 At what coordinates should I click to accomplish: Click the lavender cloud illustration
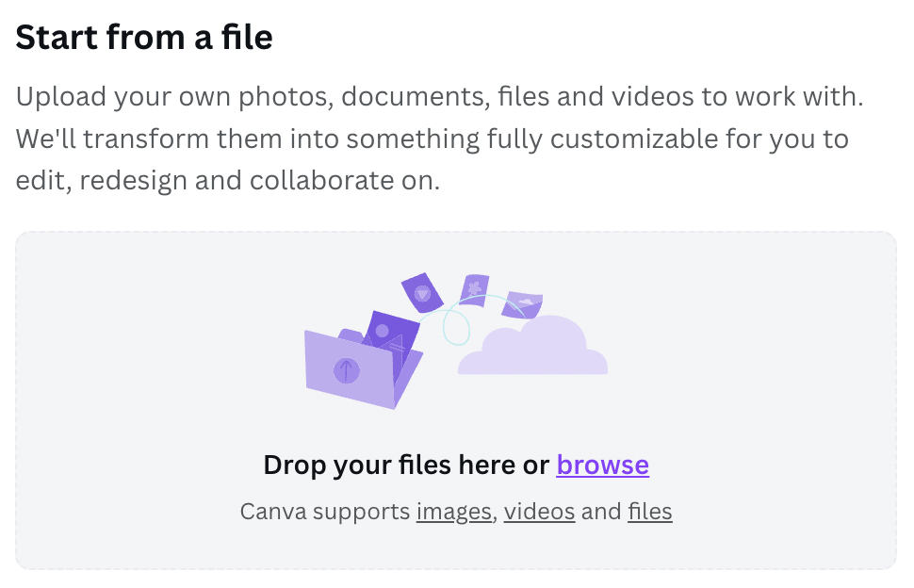click(533, 346)
